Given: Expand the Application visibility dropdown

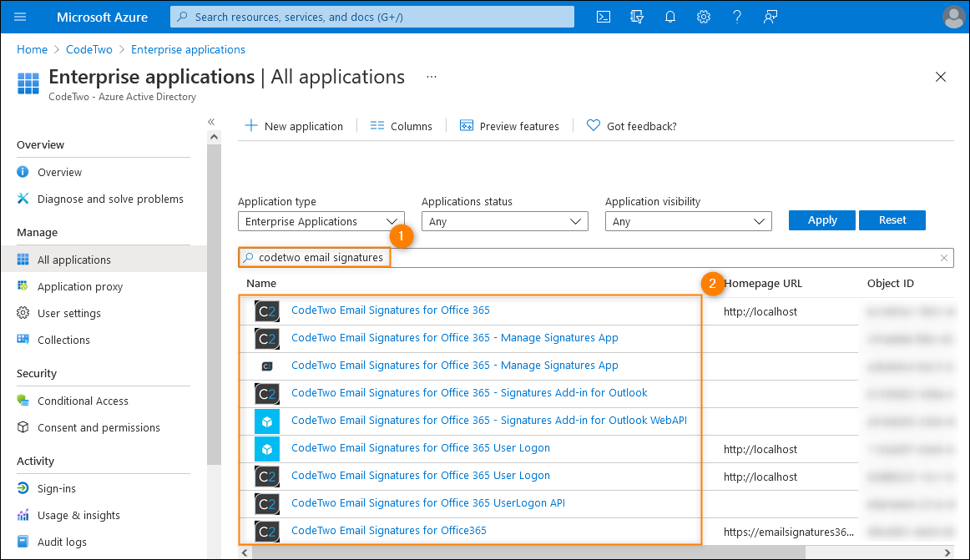Looking at the screenshot, I should click(x=689, y=221).
